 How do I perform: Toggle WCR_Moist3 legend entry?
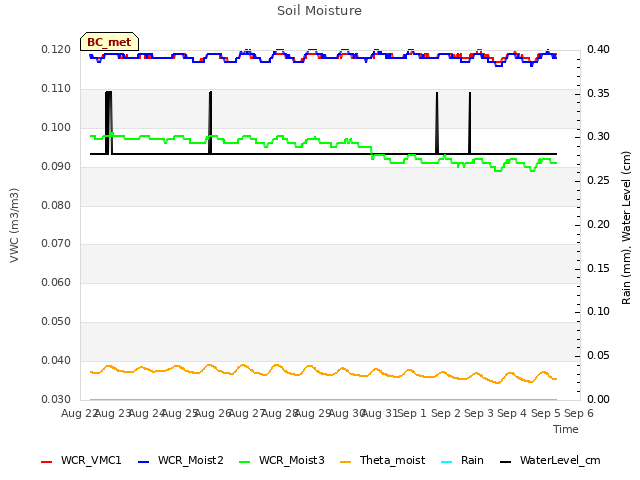point(282,460)
